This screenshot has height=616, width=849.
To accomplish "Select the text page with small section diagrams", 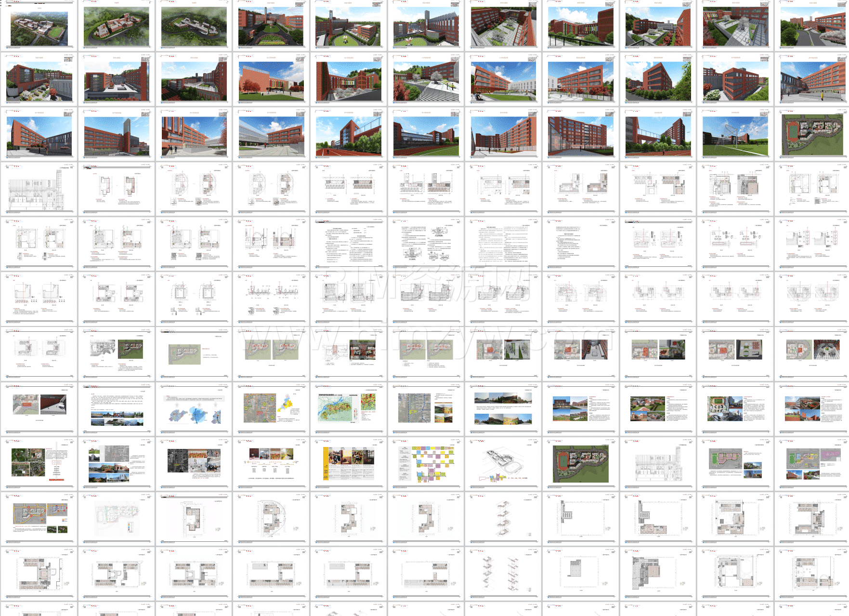I will pos(426,244).
